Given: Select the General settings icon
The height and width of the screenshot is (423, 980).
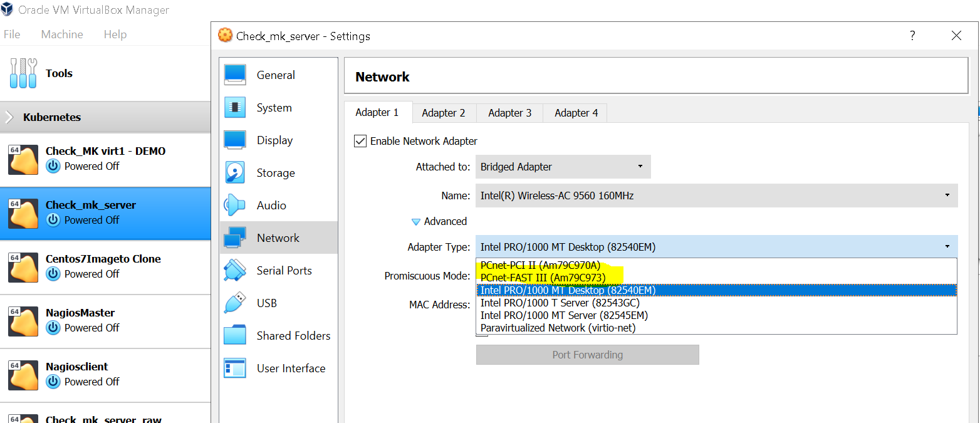Looking at the screenshot, I should [235, 75].
